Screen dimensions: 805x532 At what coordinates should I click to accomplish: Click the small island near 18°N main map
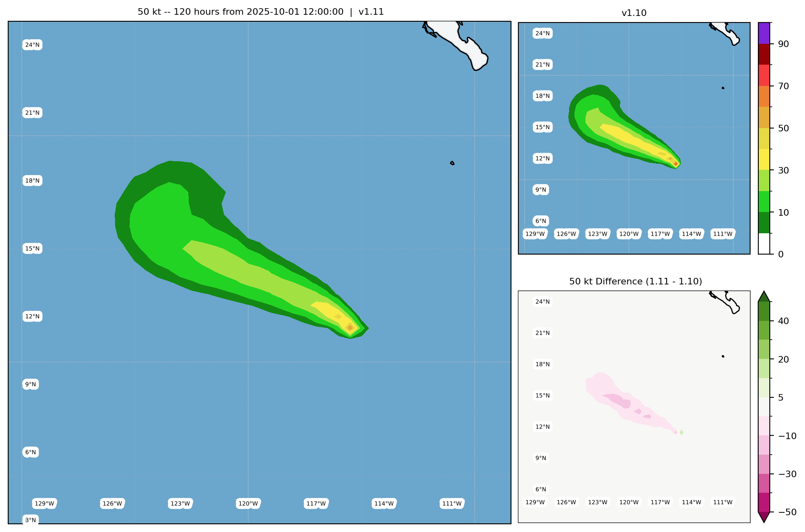(x=452, y=163)
